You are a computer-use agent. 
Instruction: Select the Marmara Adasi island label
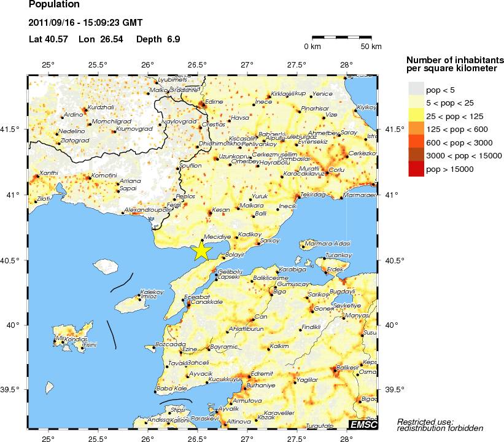pyautogui.click(x=327, y=244)
